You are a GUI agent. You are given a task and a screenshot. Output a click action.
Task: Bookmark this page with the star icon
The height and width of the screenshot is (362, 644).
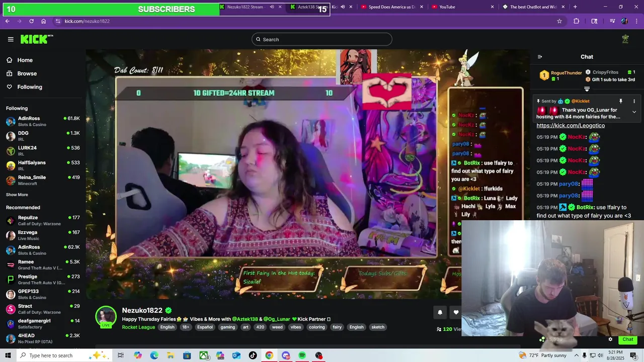tap(559, 21)
